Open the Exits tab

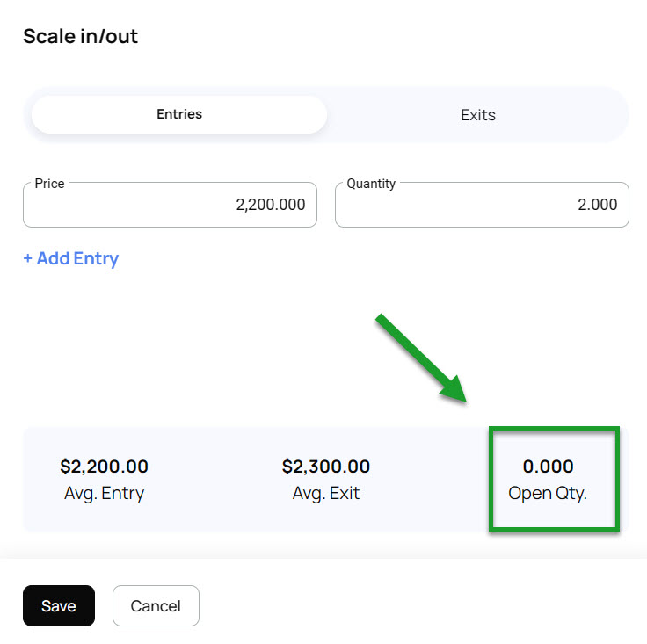pos(477,115)
